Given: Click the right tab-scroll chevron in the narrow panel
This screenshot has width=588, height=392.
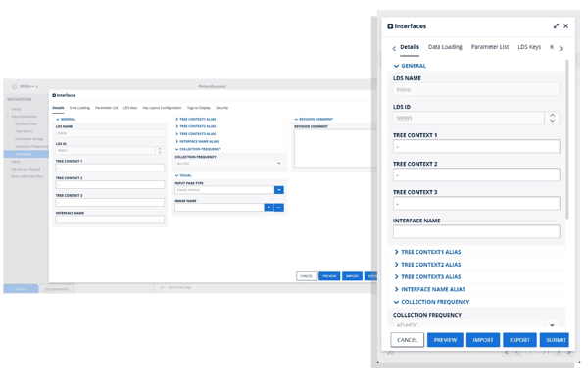Looking at the screenshot, I should [561, 48].
